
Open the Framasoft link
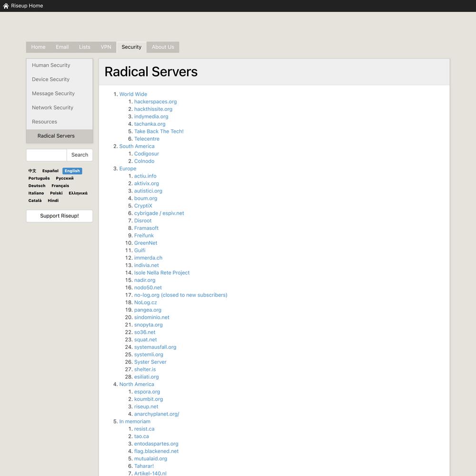click(146, 228)
